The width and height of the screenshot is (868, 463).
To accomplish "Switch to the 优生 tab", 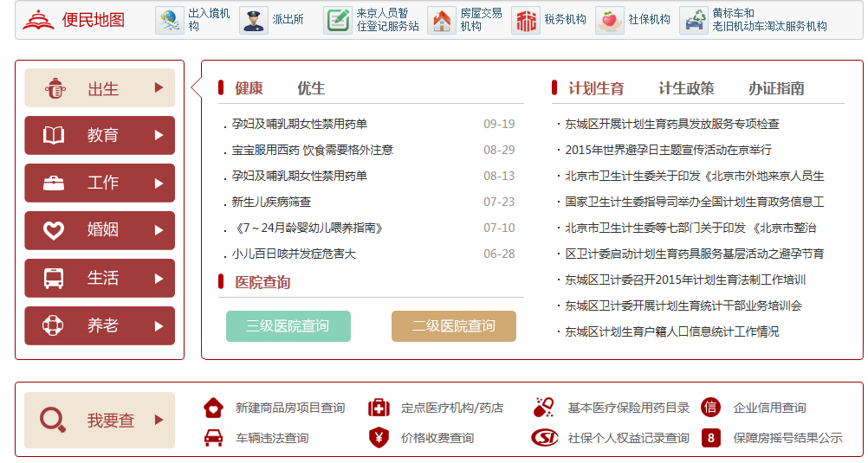I will pos(310,88).
